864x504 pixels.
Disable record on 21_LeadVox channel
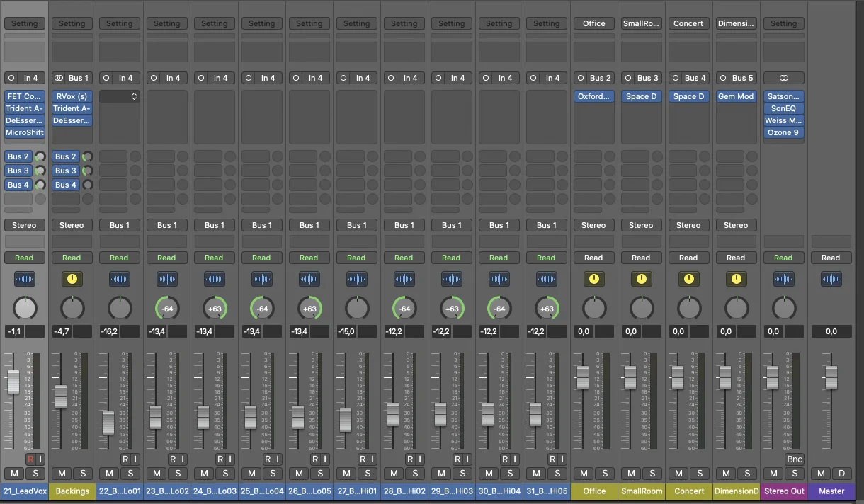pos(30,459)
